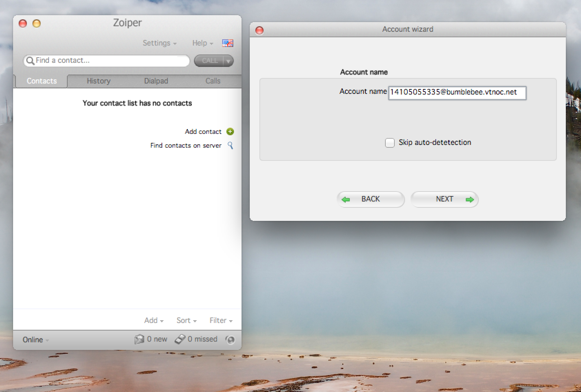This screenshot has height=392, width=581.
Task: Close the Zoiper main window
Action: [x=23, y=23]
